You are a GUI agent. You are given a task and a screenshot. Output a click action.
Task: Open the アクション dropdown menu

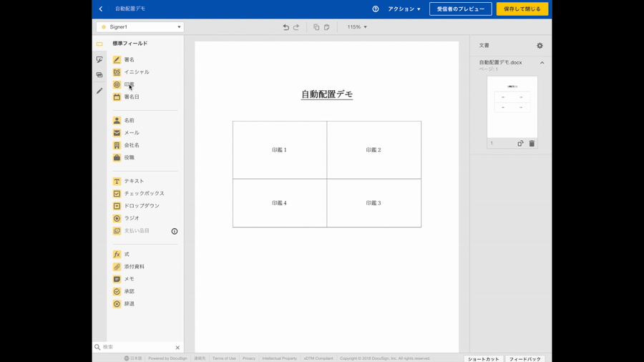[x=404, y=9]
